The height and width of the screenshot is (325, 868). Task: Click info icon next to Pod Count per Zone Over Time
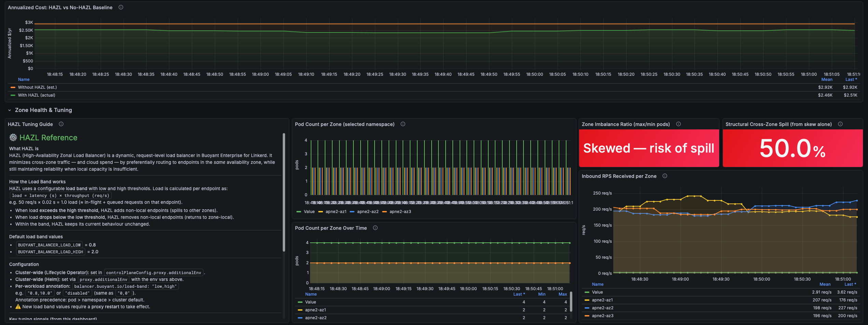(x=375, y=228)
